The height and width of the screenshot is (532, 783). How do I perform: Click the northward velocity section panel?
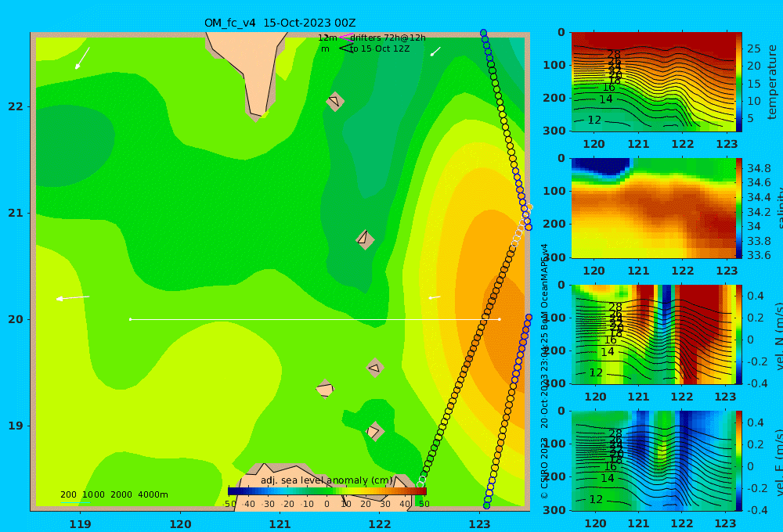pos(653,334)
